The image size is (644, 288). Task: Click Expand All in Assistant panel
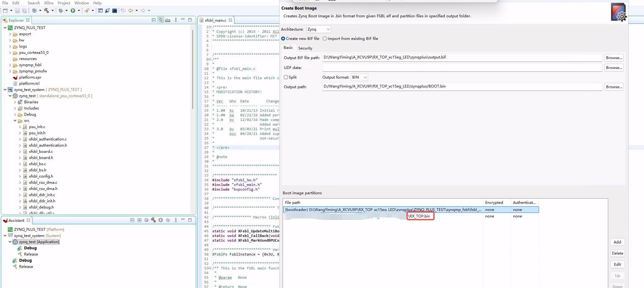coord(139,220)
